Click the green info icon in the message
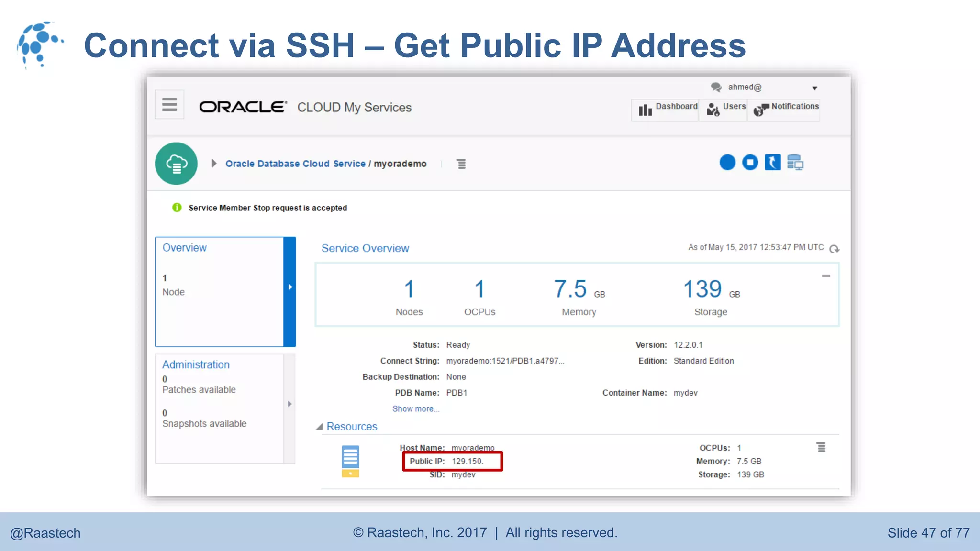The height and width of the screenshot is (551, 980). coord(177,208)
